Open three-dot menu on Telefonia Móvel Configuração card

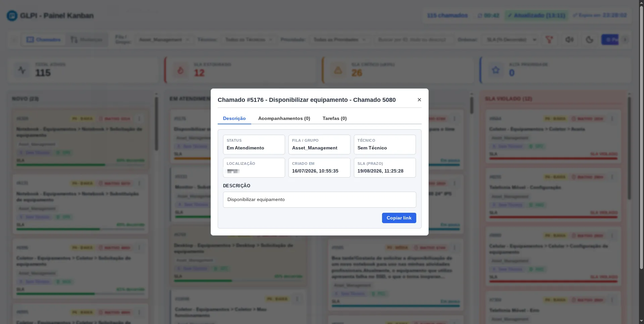click(x=612, y=177)
